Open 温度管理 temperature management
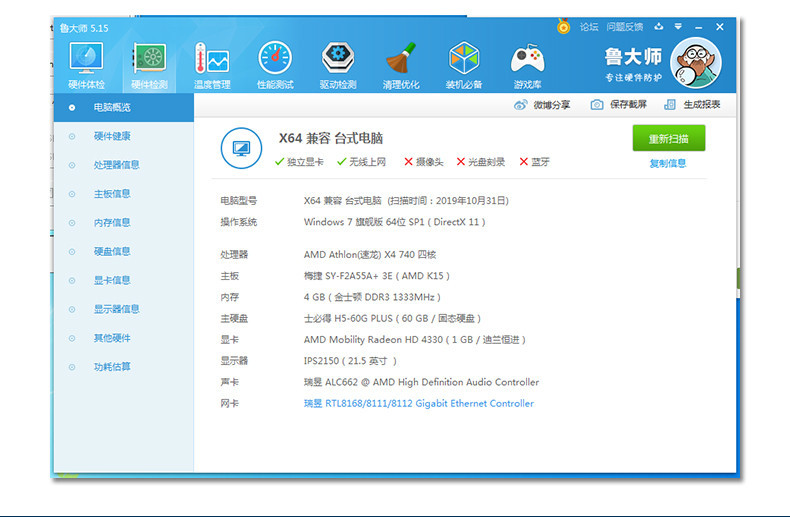The image size is (790, 517). [x=212, y=66]
